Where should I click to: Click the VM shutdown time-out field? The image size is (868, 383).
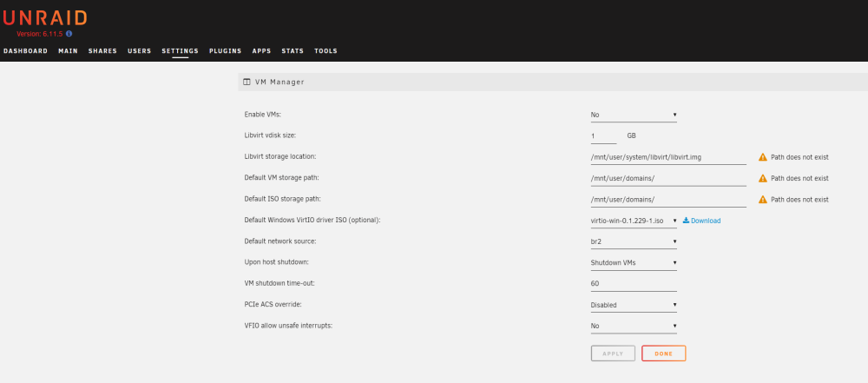(x=634, y=284)
